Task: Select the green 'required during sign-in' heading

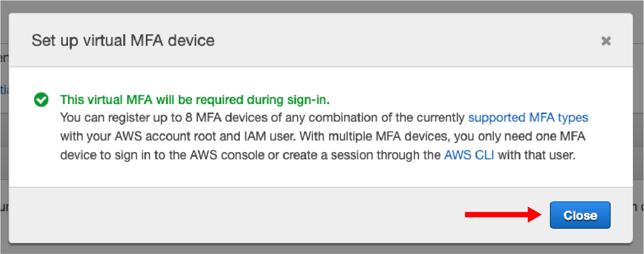Action: point(195,100)
